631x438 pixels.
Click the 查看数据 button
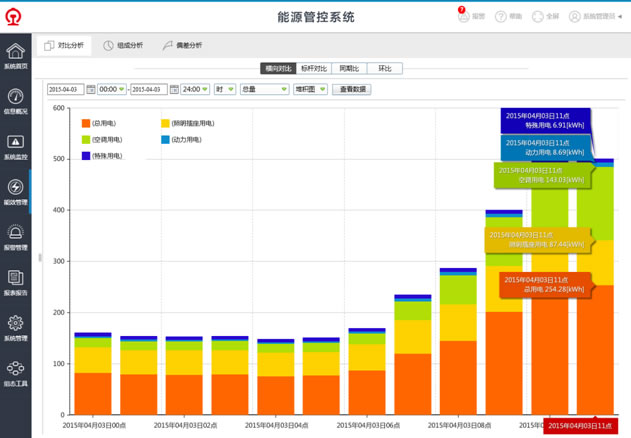(352, 89)
